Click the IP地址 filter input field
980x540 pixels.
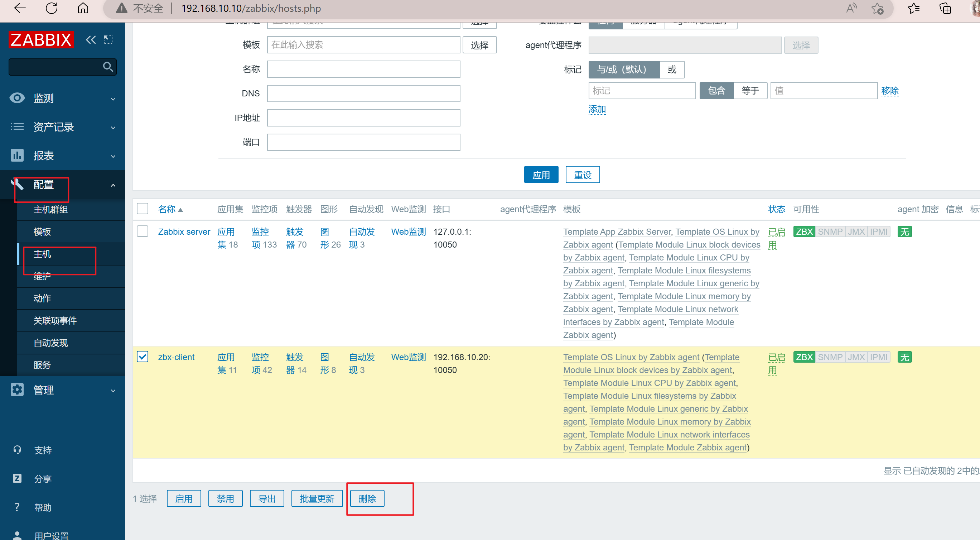pos(363,118)
